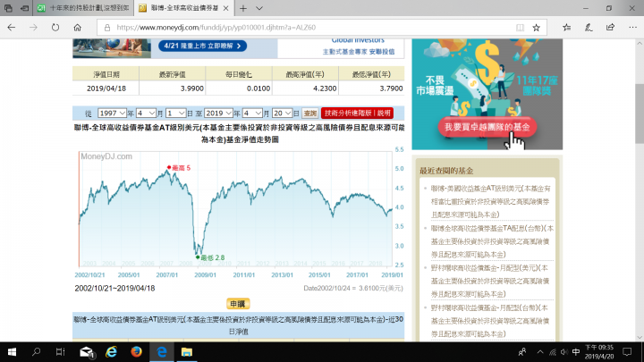Click the 最新淨值 value 3.9900

(191, 88)
